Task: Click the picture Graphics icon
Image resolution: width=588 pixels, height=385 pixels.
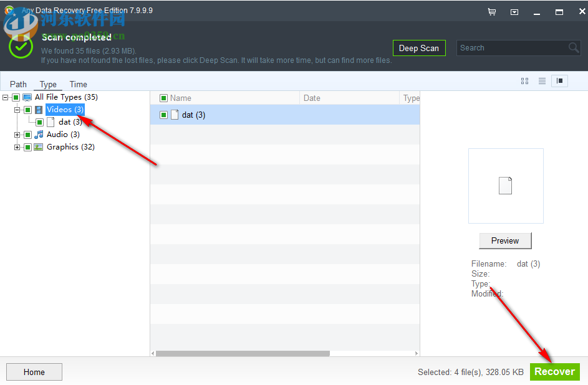Action: pos(39,147)
